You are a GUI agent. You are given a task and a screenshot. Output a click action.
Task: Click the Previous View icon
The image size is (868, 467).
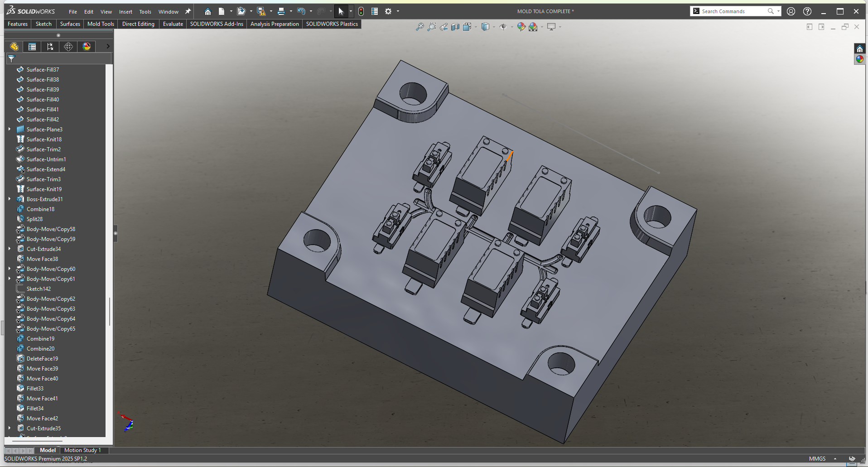[x=444, y=27]
